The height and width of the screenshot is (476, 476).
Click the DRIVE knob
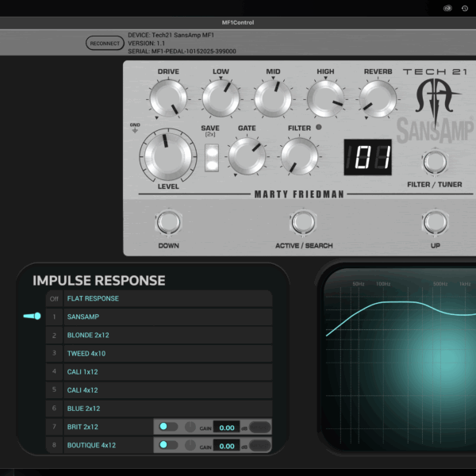tap(168, 98)
